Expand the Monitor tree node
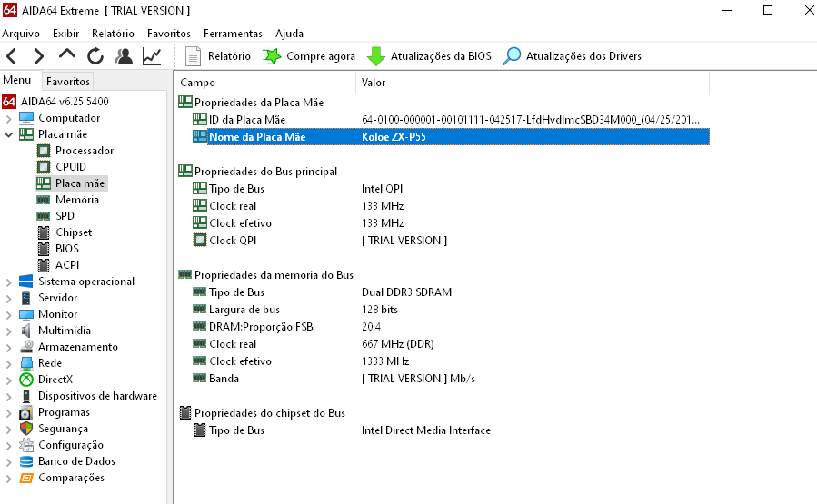Screen dimensions: 817x504 [8, 315]
